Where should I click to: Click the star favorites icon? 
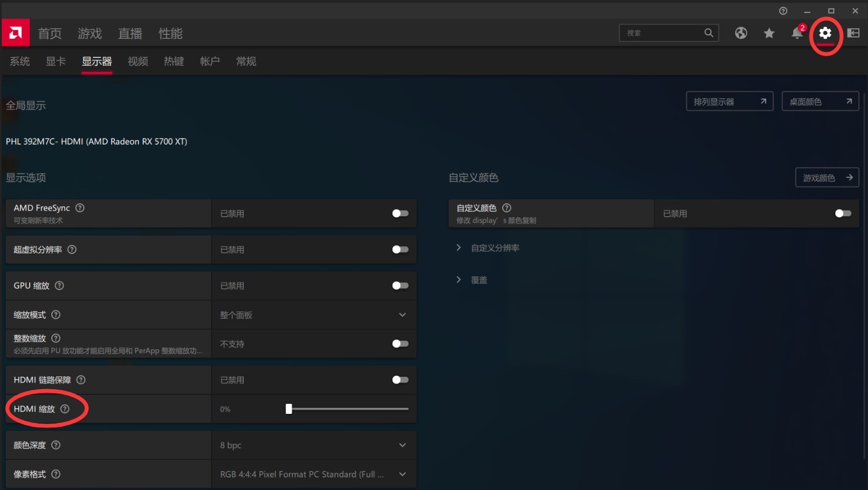point(769,33)
